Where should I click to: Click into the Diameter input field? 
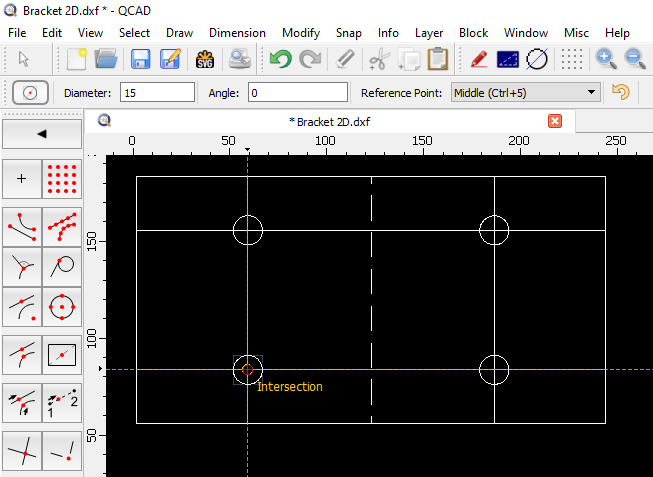[x=157, y=93]
